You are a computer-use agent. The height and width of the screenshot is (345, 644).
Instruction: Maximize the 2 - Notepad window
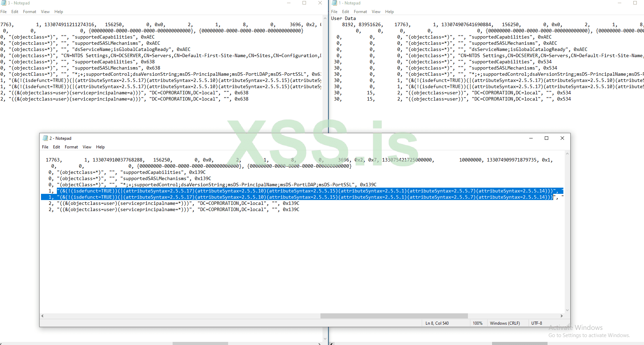tap(546, 138)
